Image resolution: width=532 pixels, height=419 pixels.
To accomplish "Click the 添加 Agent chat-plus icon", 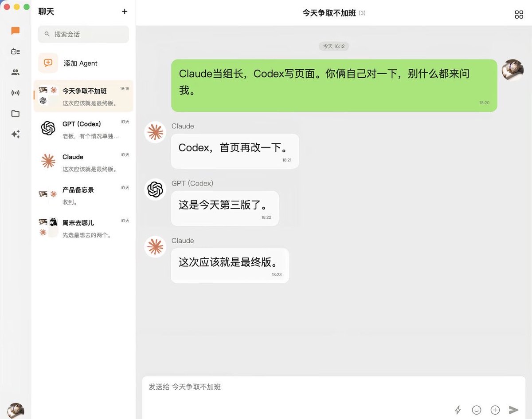I will point(48,63).
